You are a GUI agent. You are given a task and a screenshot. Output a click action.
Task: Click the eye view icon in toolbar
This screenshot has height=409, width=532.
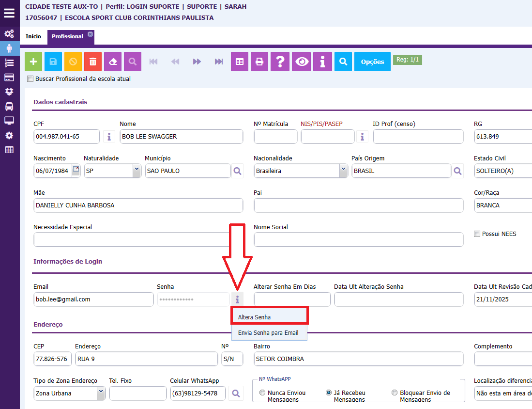[x=301, y=62]
